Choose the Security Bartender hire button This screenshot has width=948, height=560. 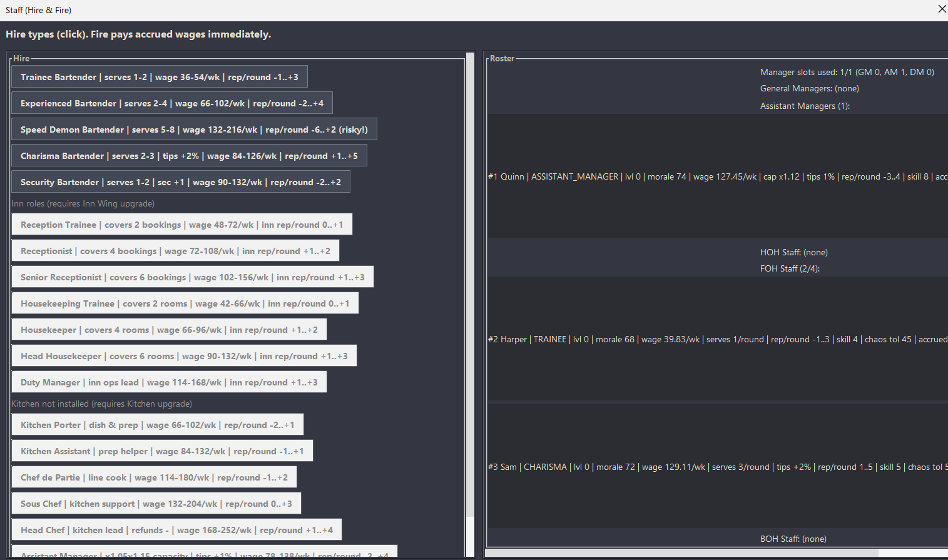point(181,182)
